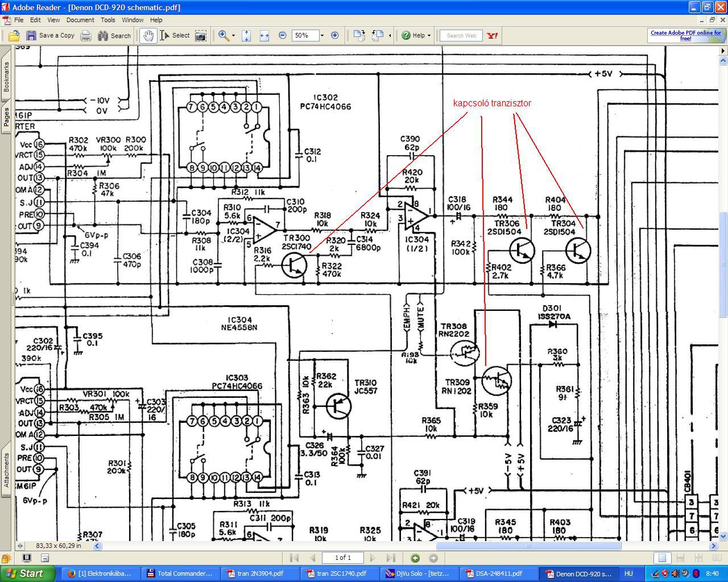Show the Pages side panel

[6, 118]
